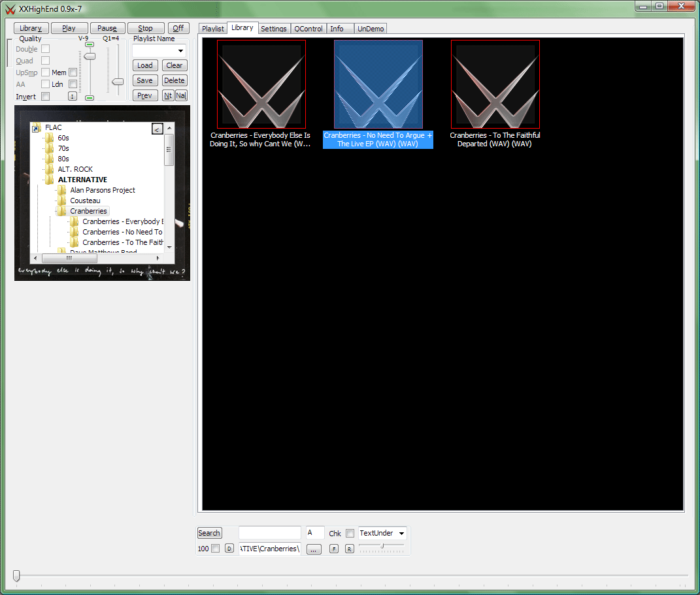The image size is (700, 595).
Task: Click the Clear playlist button
Action: [175, 65]
